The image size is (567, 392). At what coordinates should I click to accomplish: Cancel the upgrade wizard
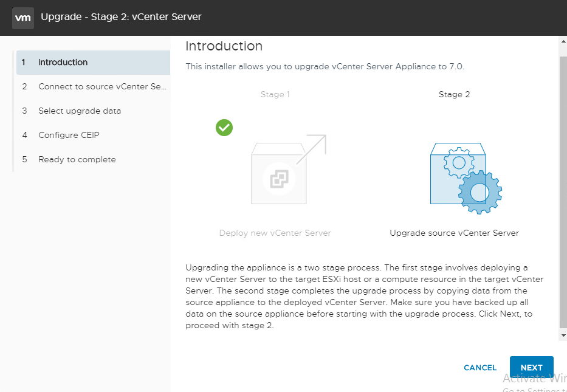(x=480, y=368)
